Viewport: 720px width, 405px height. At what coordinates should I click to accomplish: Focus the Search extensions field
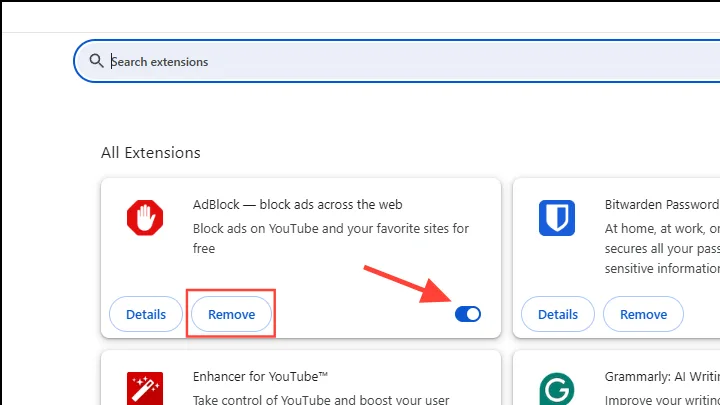397,61
